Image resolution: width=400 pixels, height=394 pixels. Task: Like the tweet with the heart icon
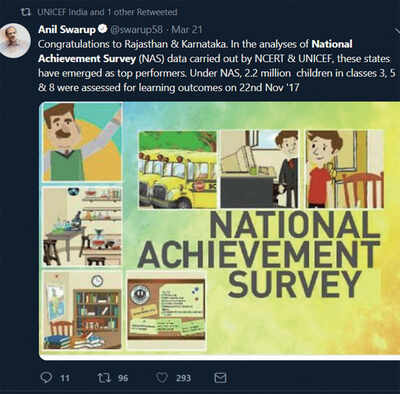[x=162, y=378]
